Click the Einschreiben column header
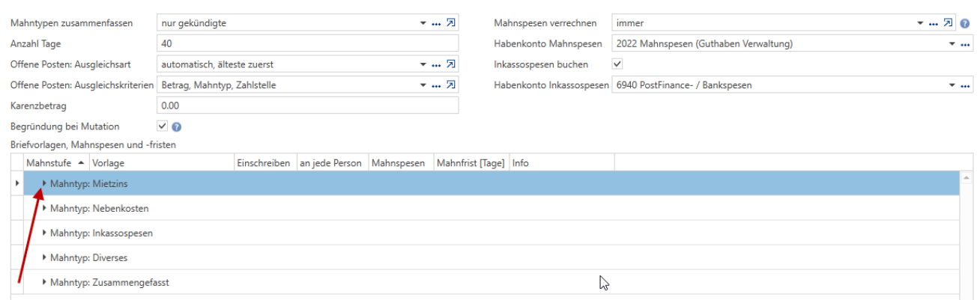 [x=264, y=162]
